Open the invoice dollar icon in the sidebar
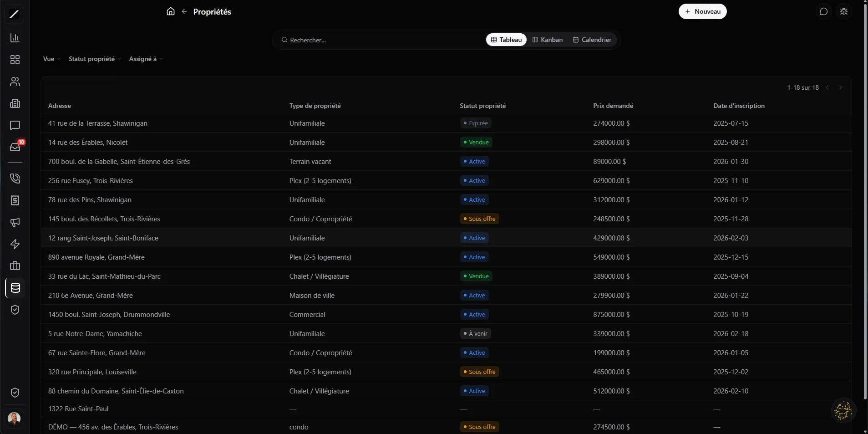Image resolution: width=868 pixels, height=434 pixels. 15,200
